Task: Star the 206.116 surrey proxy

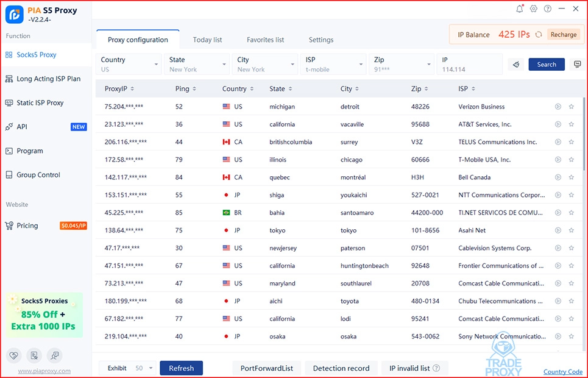Action: [x=571, y=142]
